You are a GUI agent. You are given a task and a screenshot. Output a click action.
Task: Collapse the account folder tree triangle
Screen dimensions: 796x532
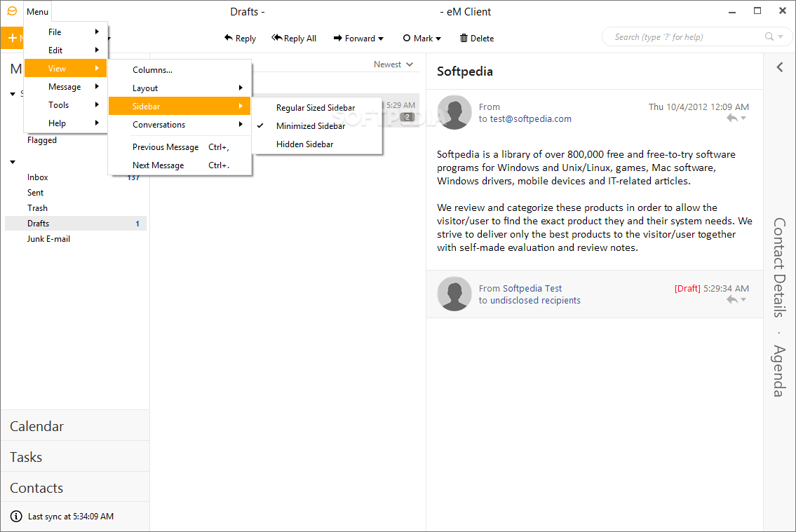coord(13,163)
